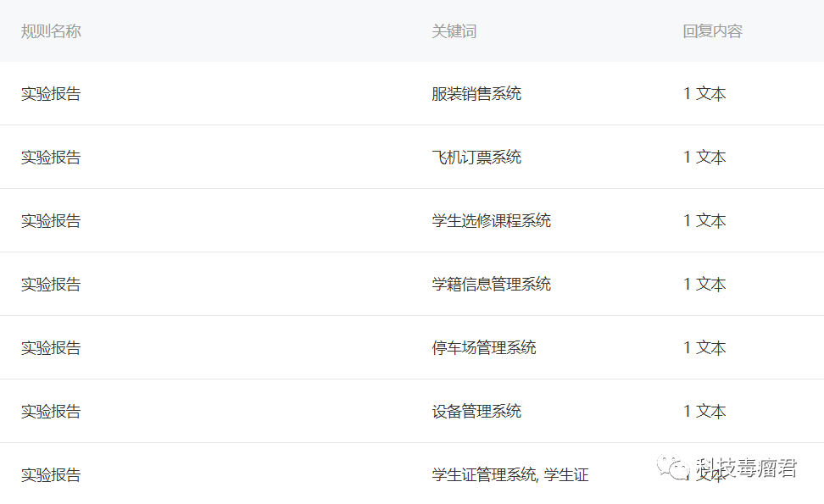
Task: Open the 学生选修课程系统 keyword entry
Action: point(491,221)
